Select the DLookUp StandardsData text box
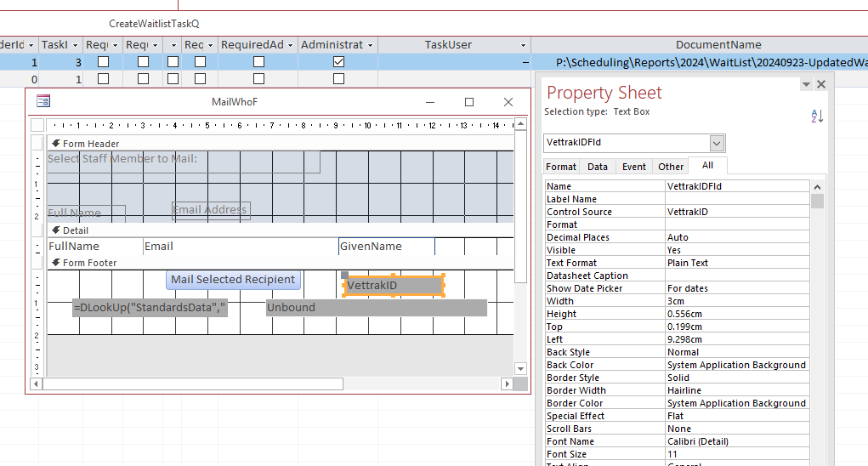The height and width of the screenshot is (466, 868). tap(150, 308)
